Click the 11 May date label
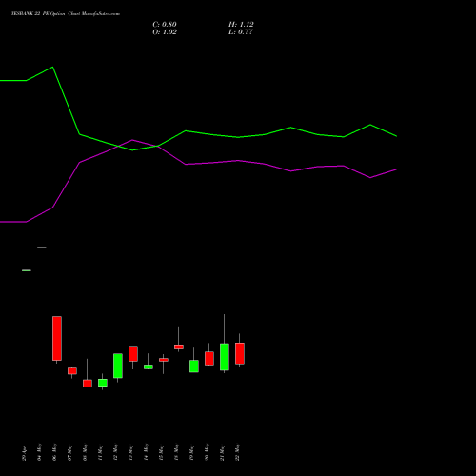The width and height of the screenshot is (476, 476). tap(101, 452)
